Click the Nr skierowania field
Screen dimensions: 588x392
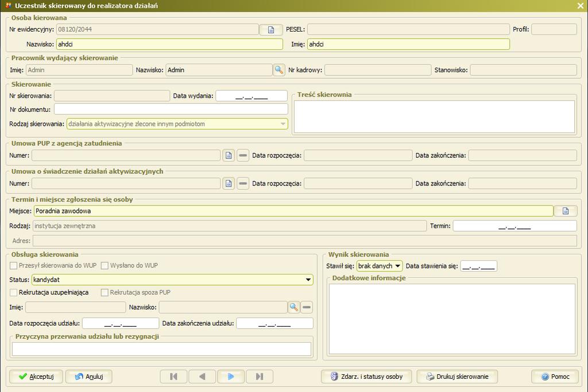click(112, 96)
